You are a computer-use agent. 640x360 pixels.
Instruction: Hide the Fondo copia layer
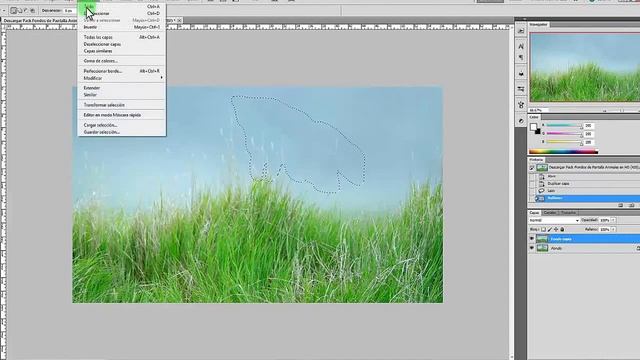[x=532, y=239]
